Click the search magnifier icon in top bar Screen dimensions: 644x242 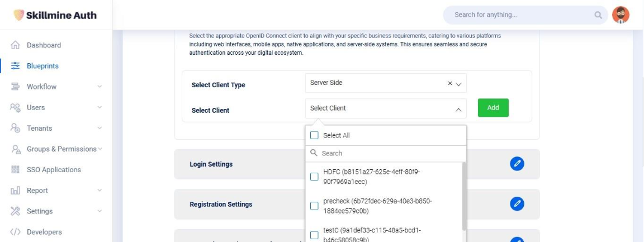(598, 15)
